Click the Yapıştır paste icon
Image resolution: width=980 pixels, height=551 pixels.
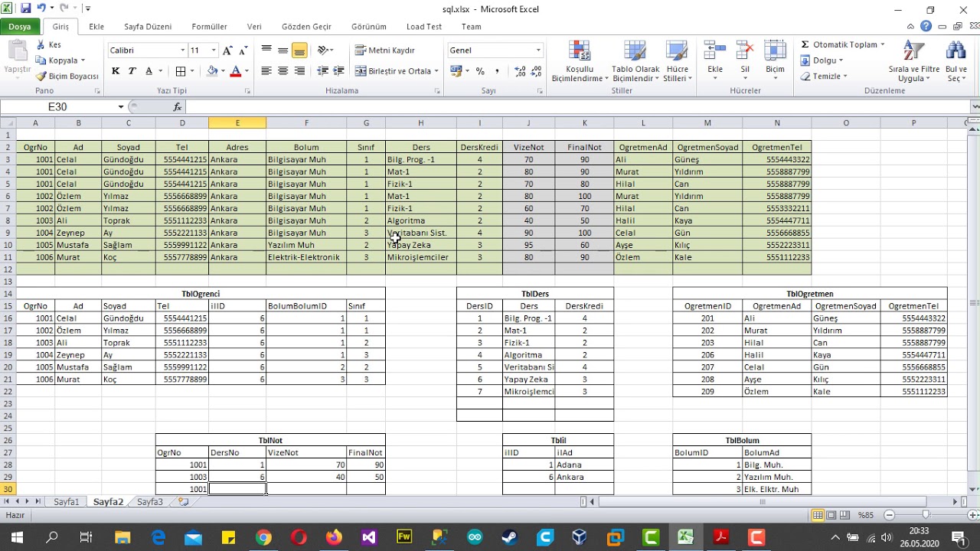(x=17, y=51)
